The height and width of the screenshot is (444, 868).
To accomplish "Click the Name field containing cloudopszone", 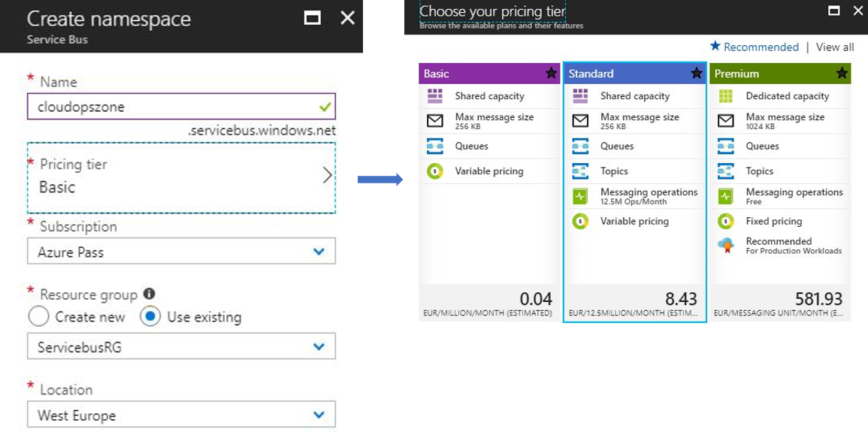I will pyautogui.click(x=181, y=106).
